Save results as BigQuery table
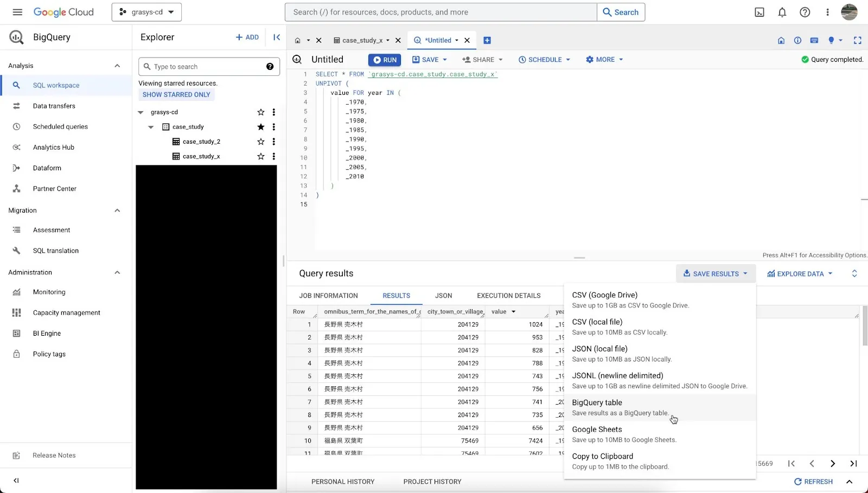 (660, 407)
